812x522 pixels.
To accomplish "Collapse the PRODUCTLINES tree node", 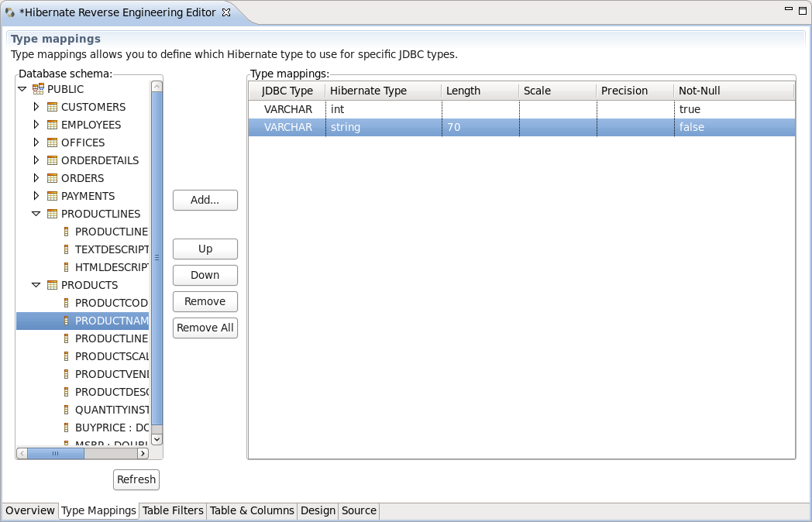I will [x=36, y=214].
